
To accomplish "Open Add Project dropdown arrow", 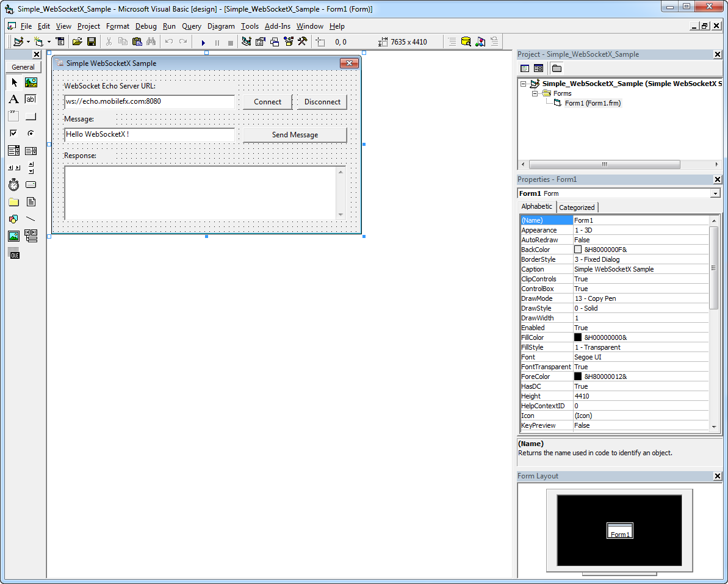I will pyautogui.click(x=28, y=41).
